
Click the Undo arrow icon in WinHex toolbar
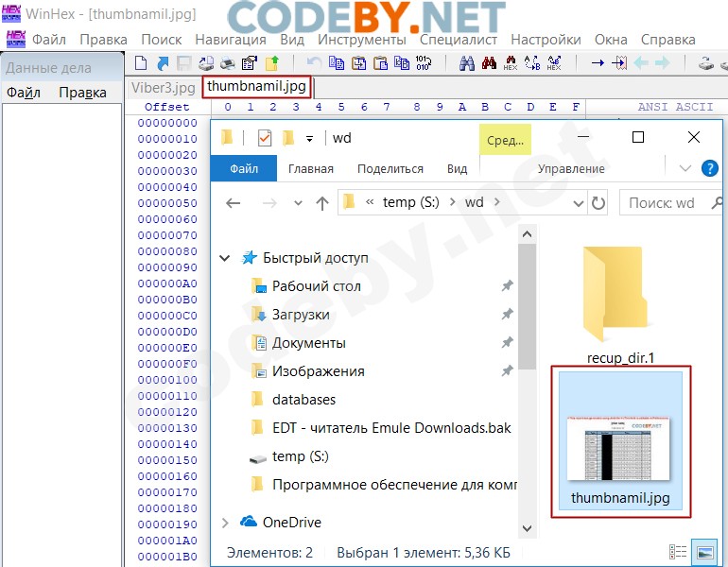coord(313,63)
